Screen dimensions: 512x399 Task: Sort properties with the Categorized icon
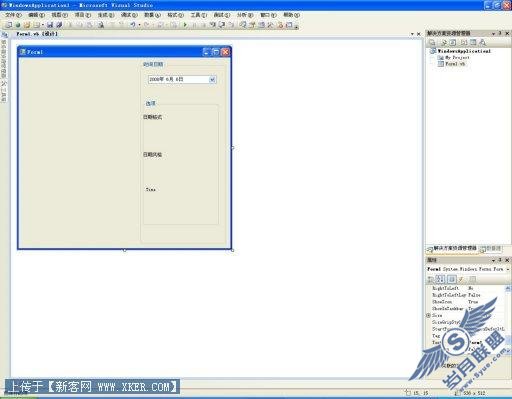coord(431,279)
